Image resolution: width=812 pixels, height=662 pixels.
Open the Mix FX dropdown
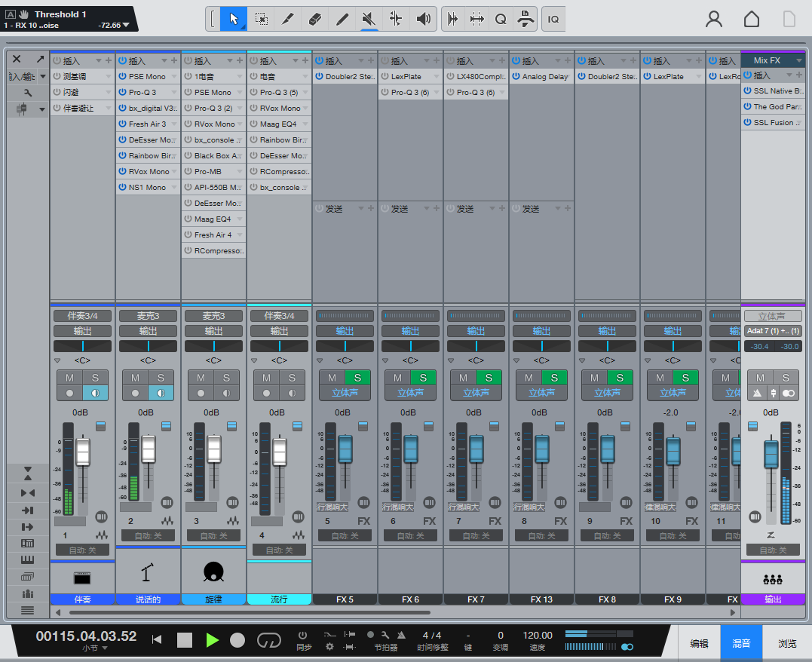point(799,60)
